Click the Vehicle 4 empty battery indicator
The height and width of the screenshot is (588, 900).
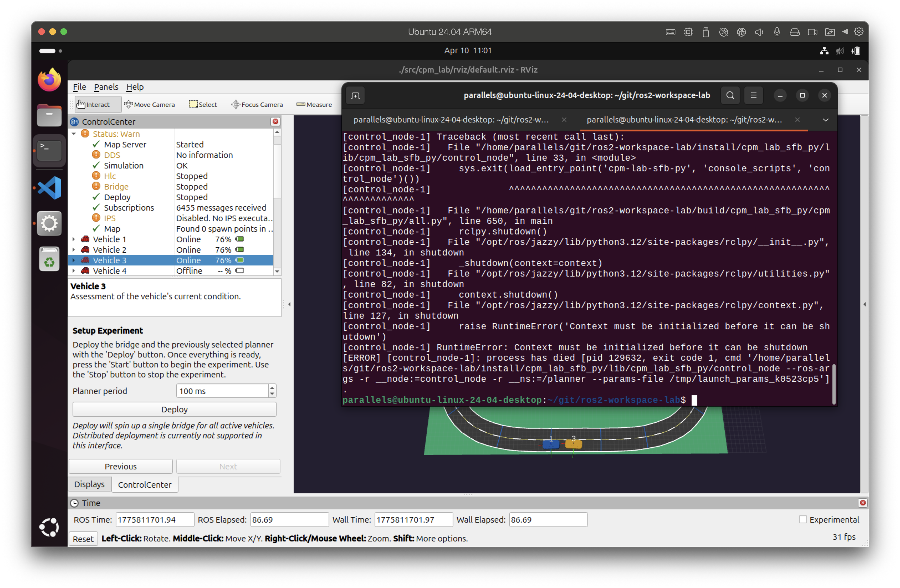coord(240,271)
